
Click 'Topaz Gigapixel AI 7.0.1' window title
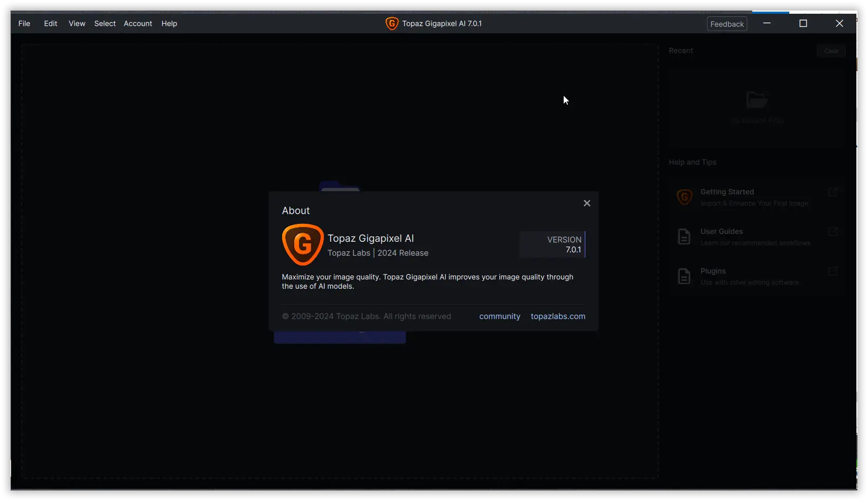point(442,23)
